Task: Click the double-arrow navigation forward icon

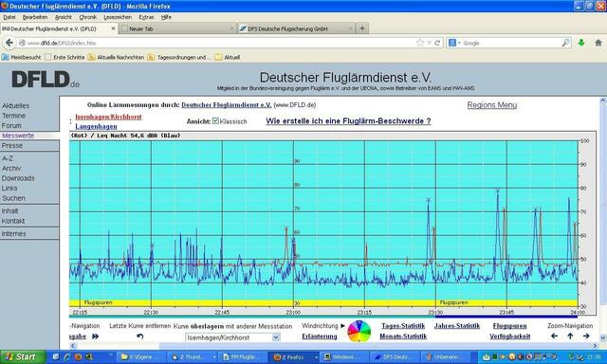Action: click(x=95, y=337)
